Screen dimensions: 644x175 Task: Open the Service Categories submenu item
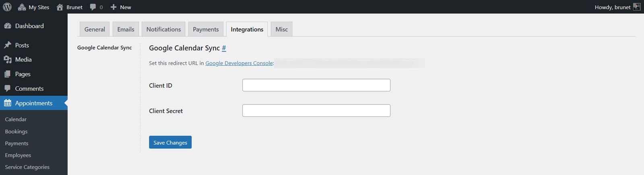[27, 167]
